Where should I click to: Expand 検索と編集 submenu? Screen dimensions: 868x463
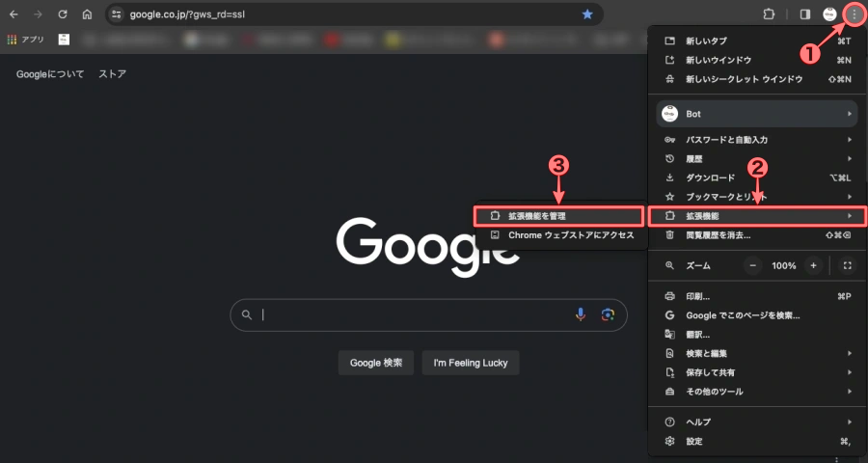click(x=757, y=353)
